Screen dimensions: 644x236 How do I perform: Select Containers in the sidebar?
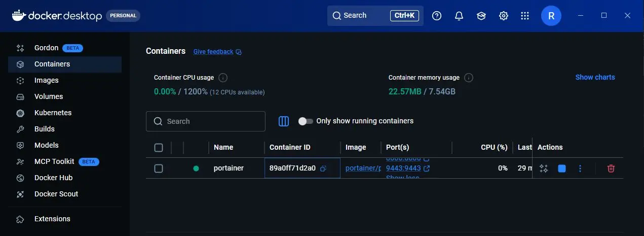(65, 64)
